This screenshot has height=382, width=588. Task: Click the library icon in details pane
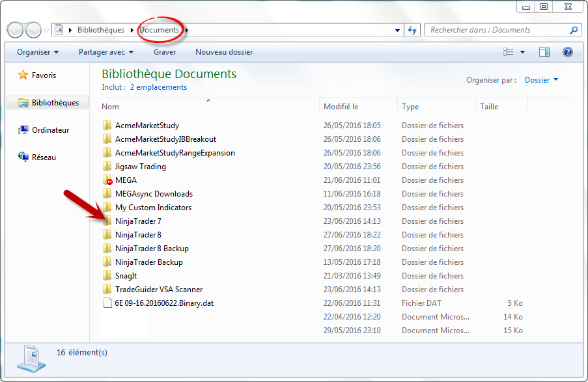pyautogui.click(x=31, y=359)
